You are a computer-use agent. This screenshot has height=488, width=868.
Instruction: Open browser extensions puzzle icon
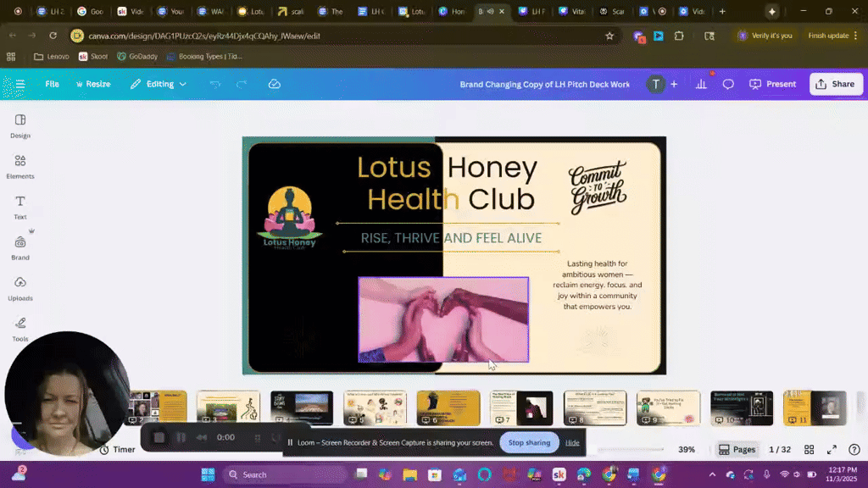[x=679, y=36]
